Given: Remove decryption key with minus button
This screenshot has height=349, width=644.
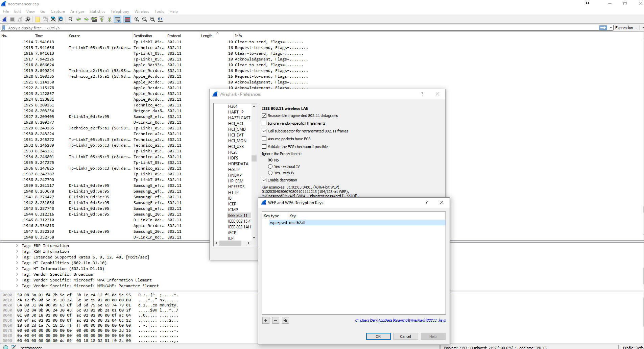Looking at the screenshot, I should click(x=276, y=320).
